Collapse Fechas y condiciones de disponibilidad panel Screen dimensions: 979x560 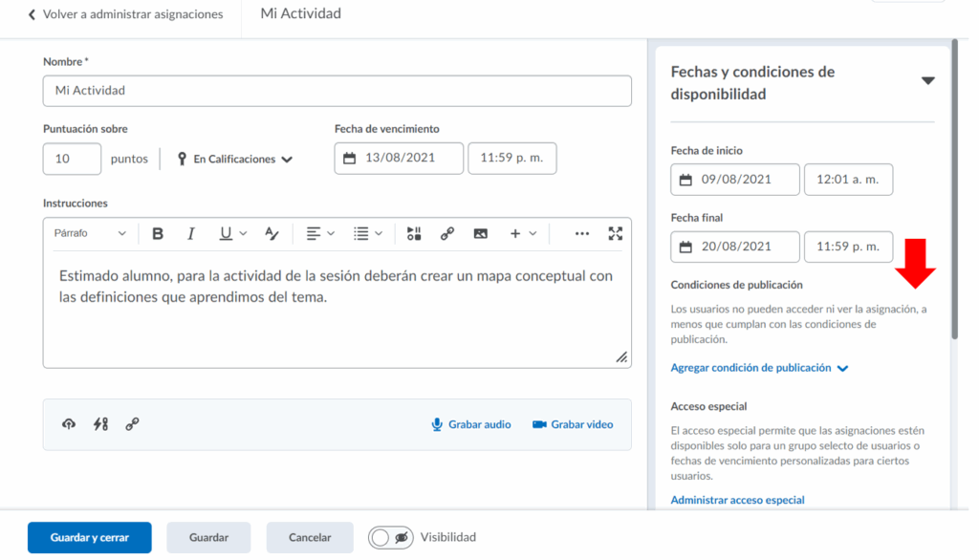point(927,81)
